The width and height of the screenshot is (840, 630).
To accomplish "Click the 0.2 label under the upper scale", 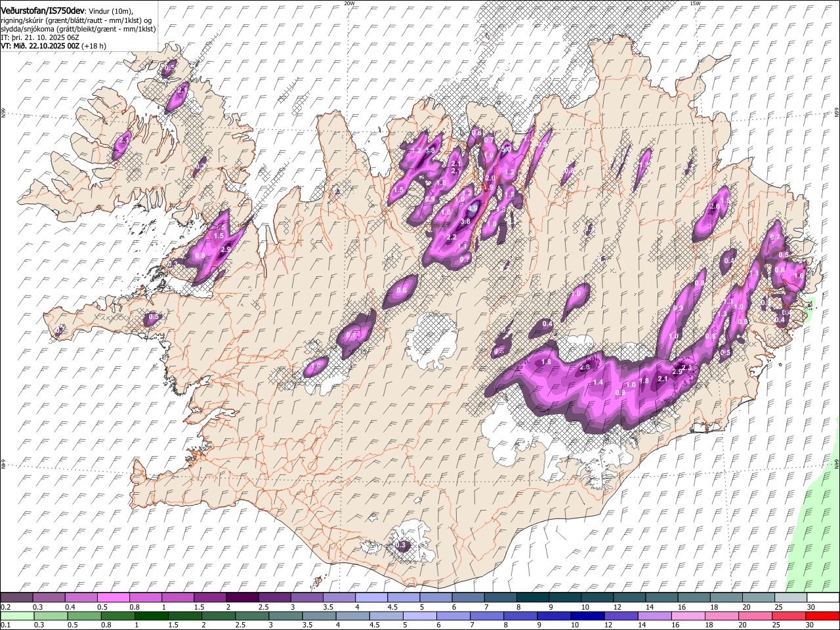I will coord(6,607).
